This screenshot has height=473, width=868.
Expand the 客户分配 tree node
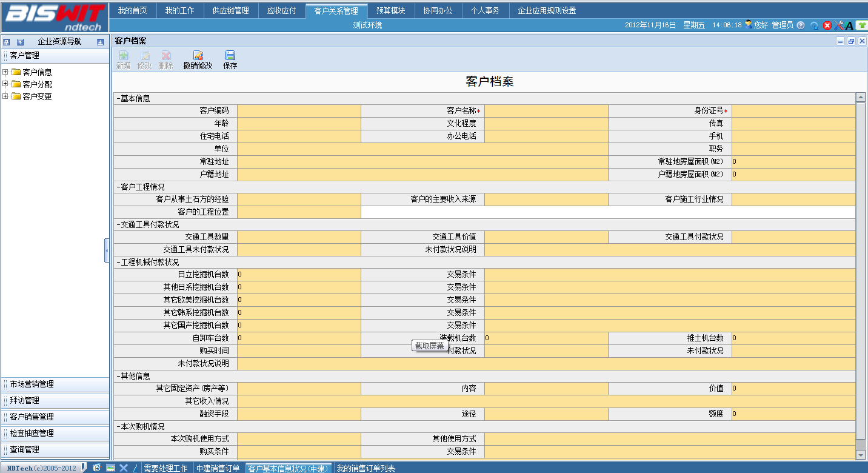(x=5, y=84)
